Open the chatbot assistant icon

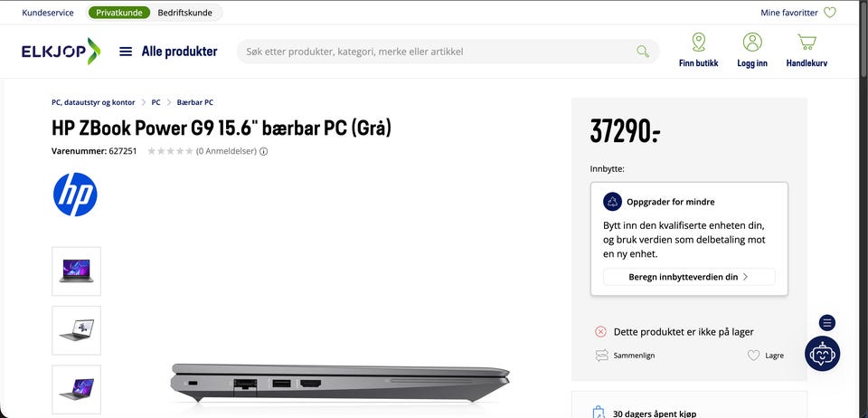click(822, 354)
